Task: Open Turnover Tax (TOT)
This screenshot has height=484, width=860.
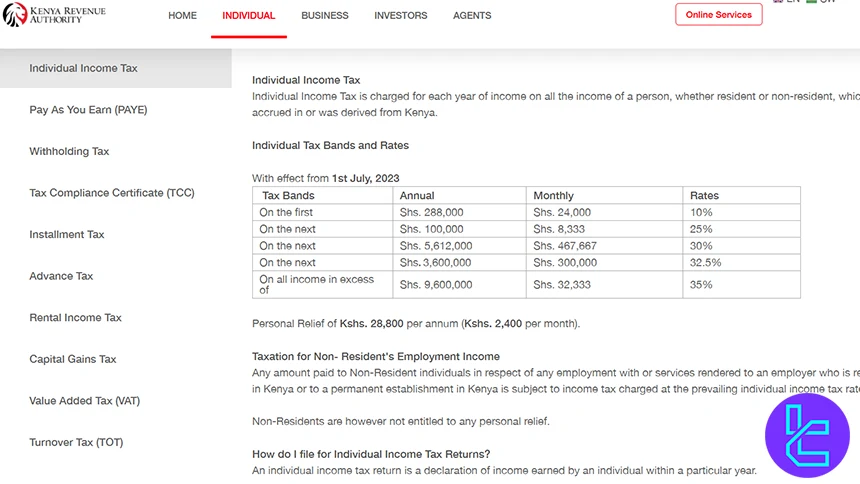Action: point(76,442)
